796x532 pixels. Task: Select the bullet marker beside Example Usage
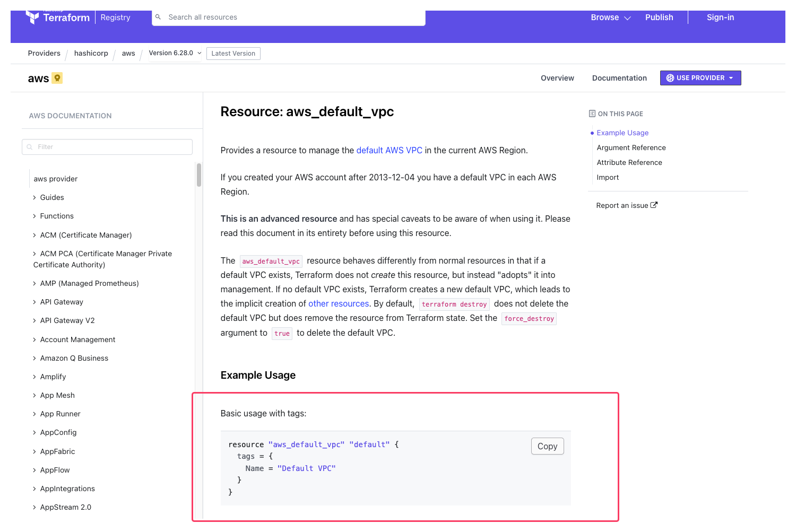(592, 133)
